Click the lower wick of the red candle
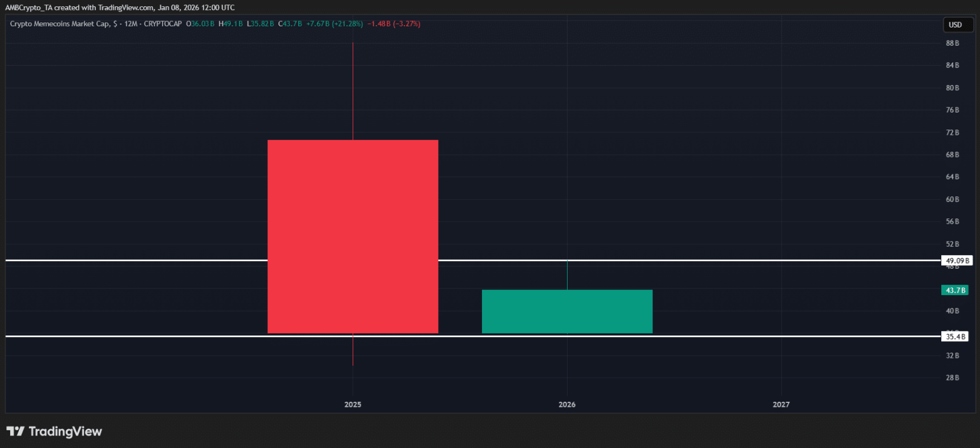The image size is (980, 448). point(353,350)
